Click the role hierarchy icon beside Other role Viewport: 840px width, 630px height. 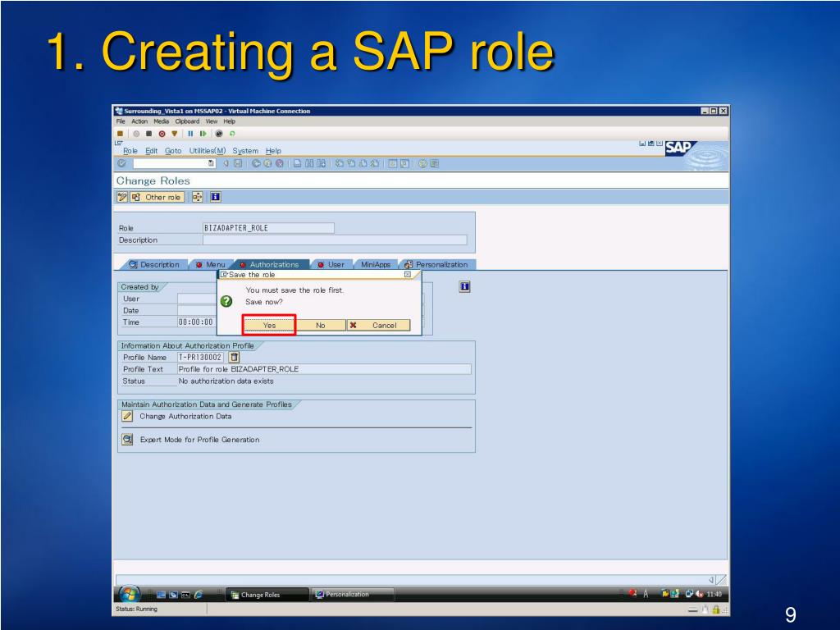coord(197,197)
